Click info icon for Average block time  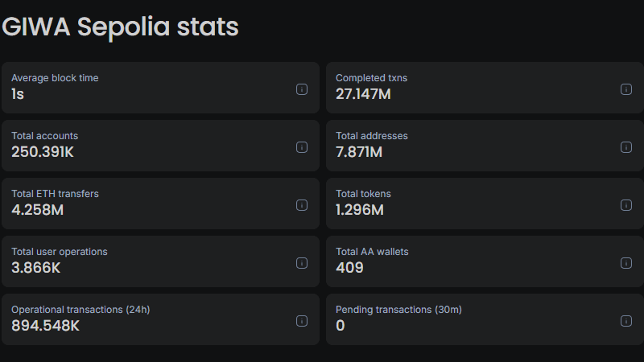[x=302, y=89]
